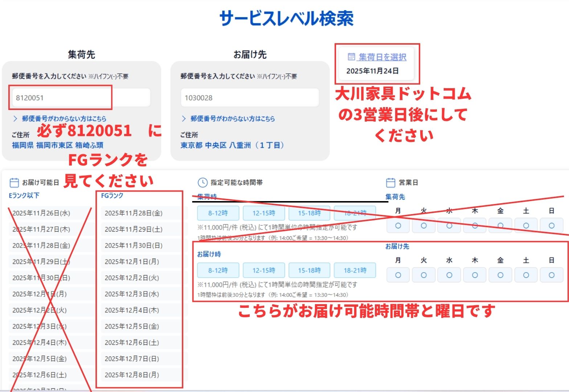Select the 12-15時 slot under お届け時
The width and height of the screenshot is (569, 392).
point(264,270)
